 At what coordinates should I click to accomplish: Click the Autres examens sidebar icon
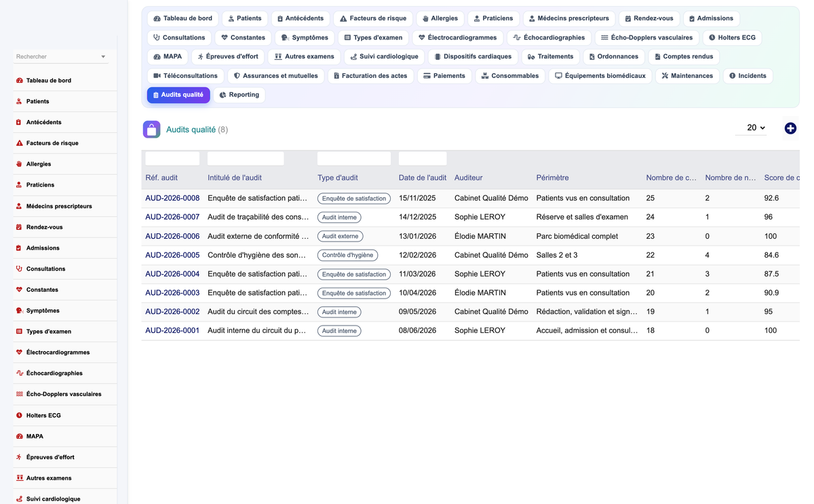[x=19, y=478]
